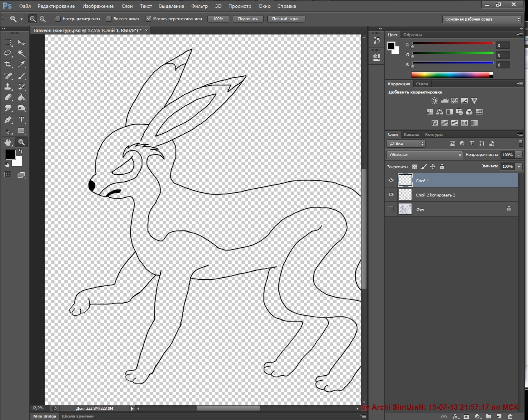Switch to Zoom In mode in options bar
528x420 pixels.
[33, 19]
